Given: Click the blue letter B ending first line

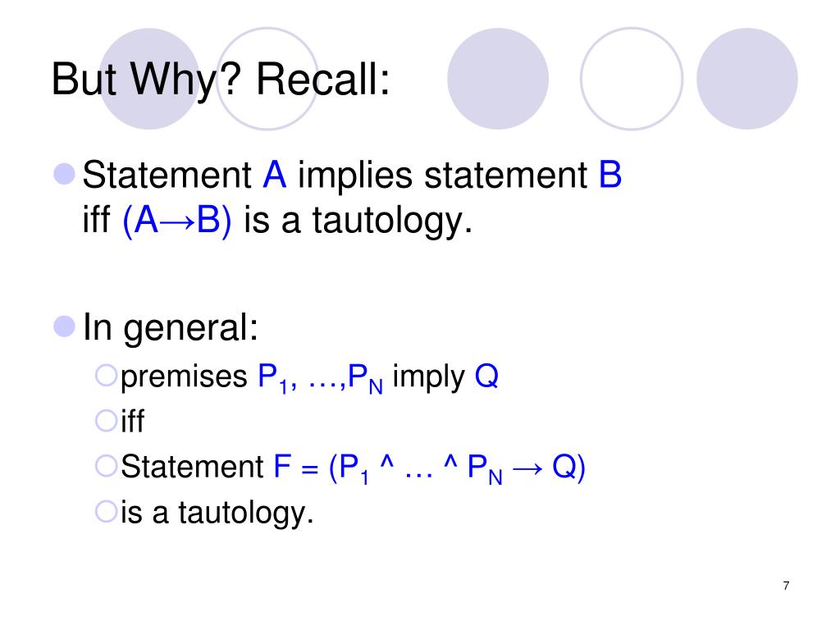Looking at the screenshot, I should click(x=609, y=175).
